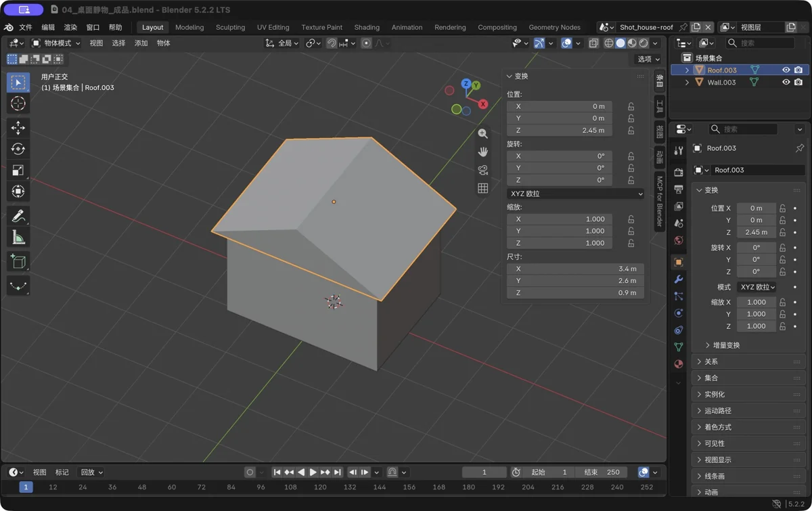The image size is (812, 511).
Task: Click the X dimension 3.4 m slider field
Action: (575, 269)
